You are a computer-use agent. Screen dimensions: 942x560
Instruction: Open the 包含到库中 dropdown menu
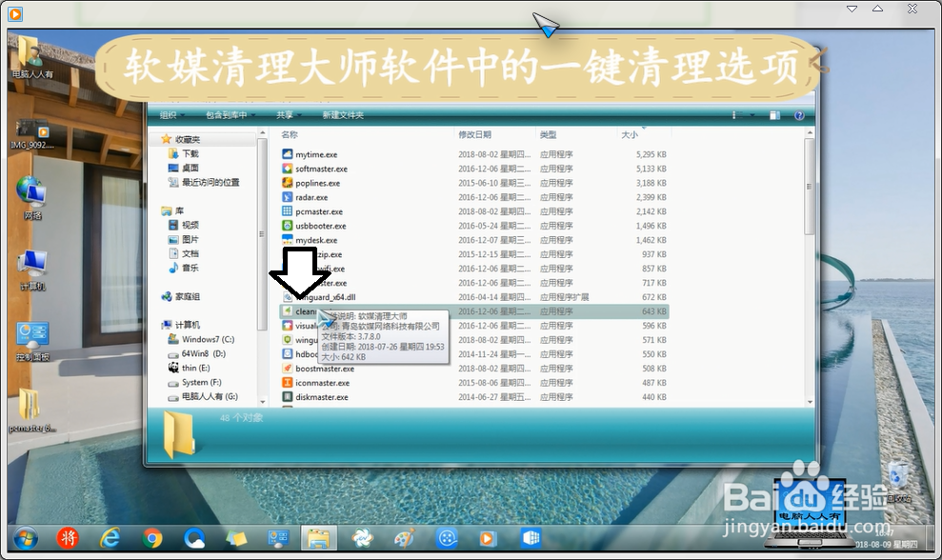click(x=230, y=115)
